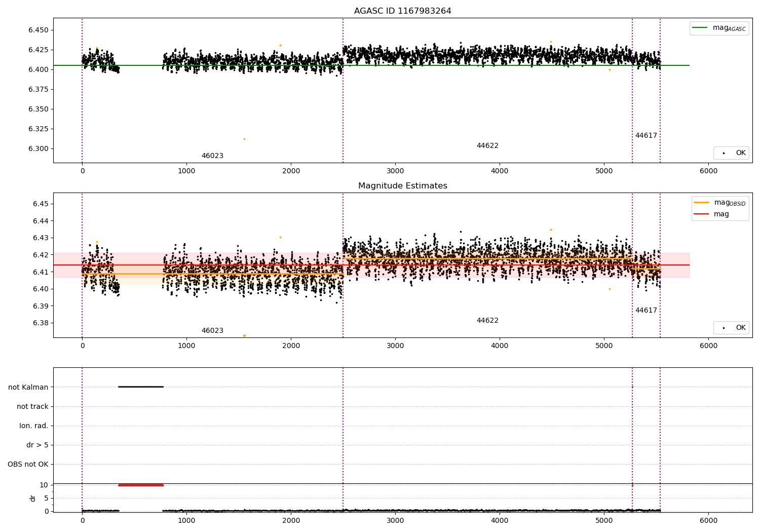760x532 pixels.
Task: Click the 'Ion. rad.' row label
Action: pyautogui.click(x=34, y=426)
